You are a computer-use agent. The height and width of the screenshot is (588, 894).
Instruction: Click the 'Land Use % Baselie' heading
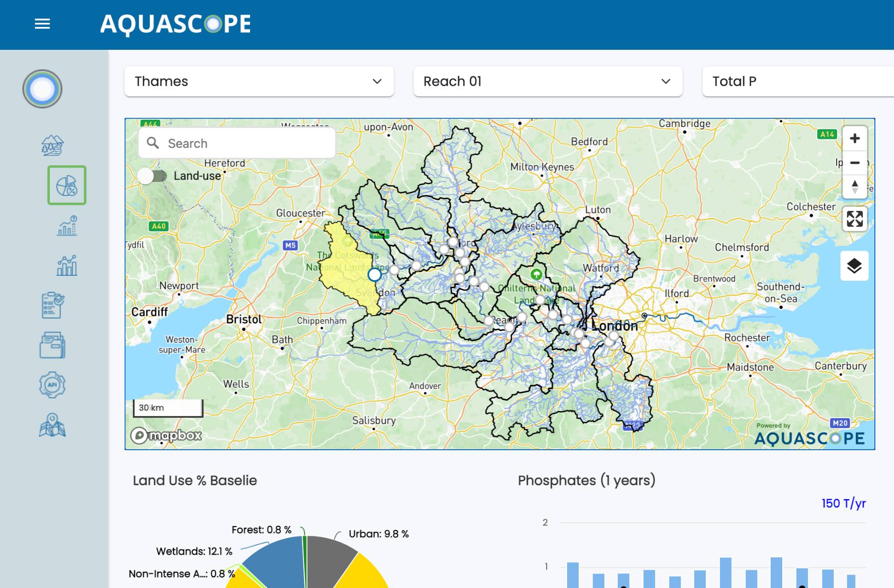[195, 480]
